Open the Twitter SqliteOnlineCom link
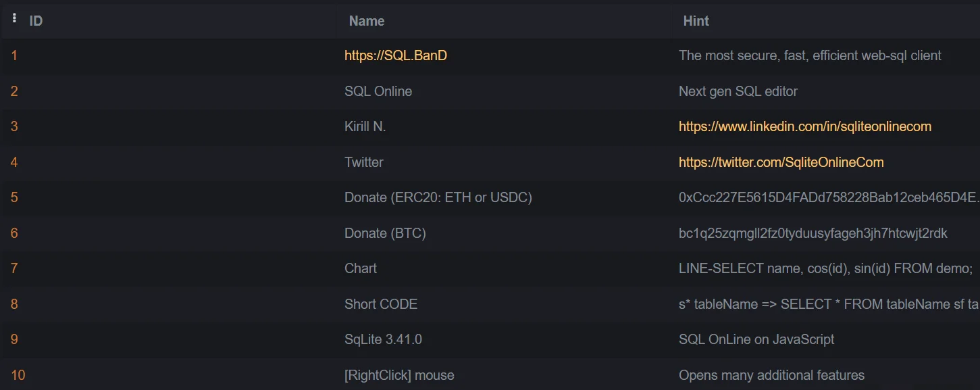Screen dimensions: 980x390 coord(781,162)
